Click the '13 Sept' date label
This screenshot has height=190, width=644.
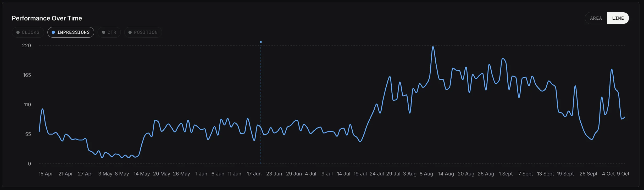click(x=546, y=174)
